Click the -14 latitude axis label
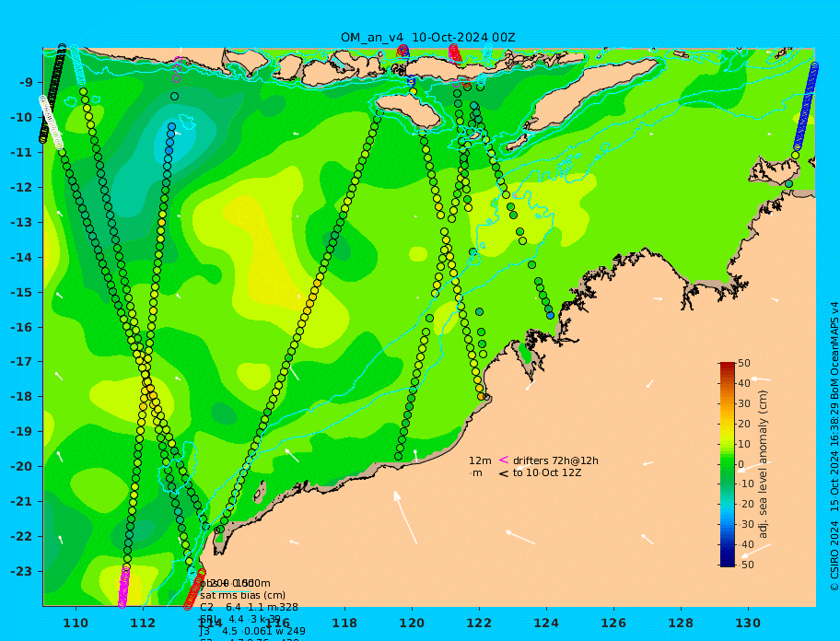 [21, 257]
